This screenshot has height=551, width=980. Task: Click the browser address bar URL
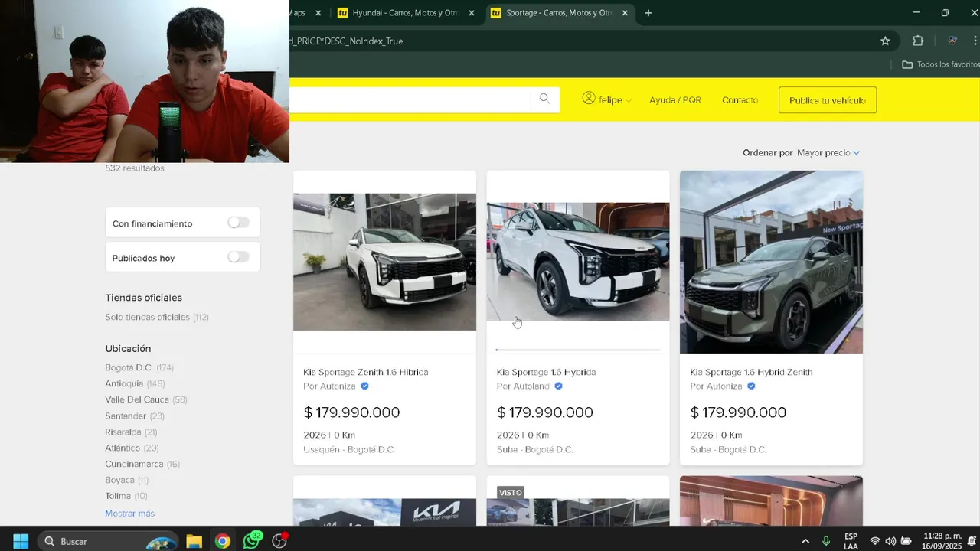click(580, 41)
